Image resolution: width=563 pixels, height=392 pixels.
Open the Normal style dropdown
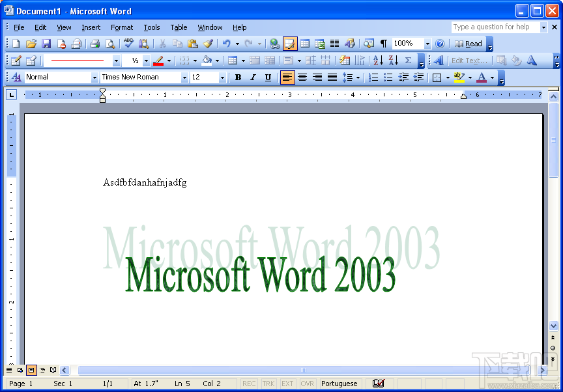tap(93, 77)
